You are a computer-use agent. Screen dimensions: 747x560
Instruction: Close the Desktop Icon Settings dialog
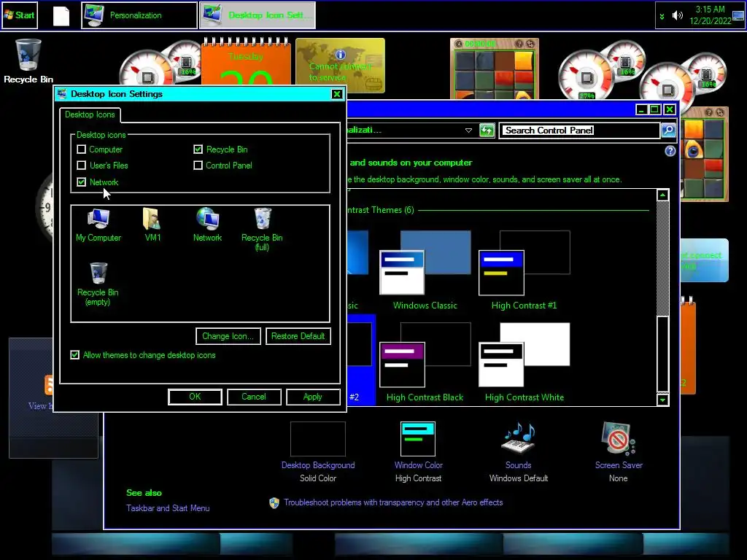[337, 94]
